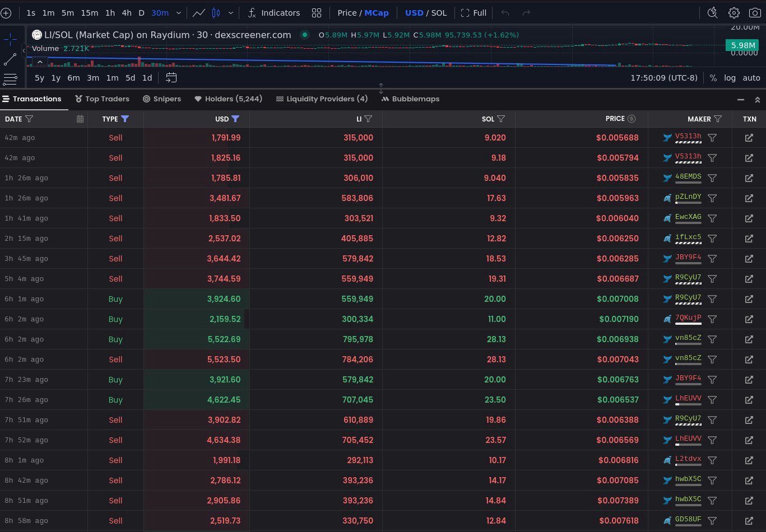Open date picker calendar in DATE header

tap(80, 119)
